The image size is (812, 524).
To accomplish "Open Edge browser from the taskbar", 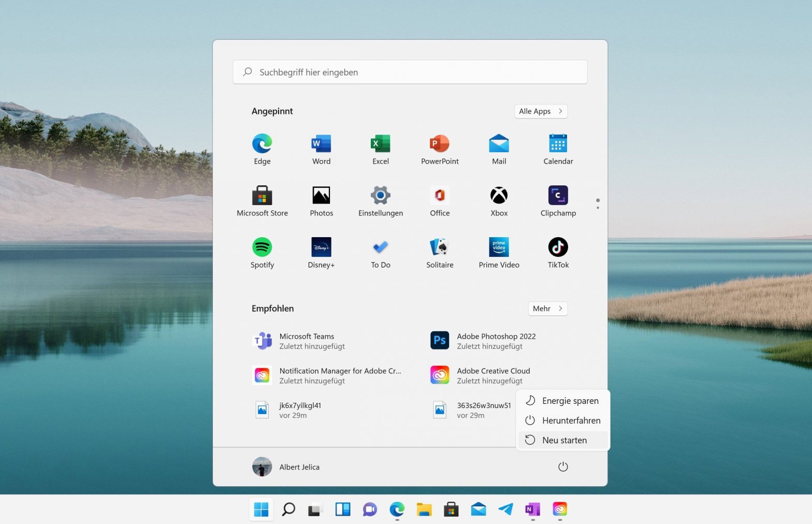I will pyautogui.click(x=397, y=510).
